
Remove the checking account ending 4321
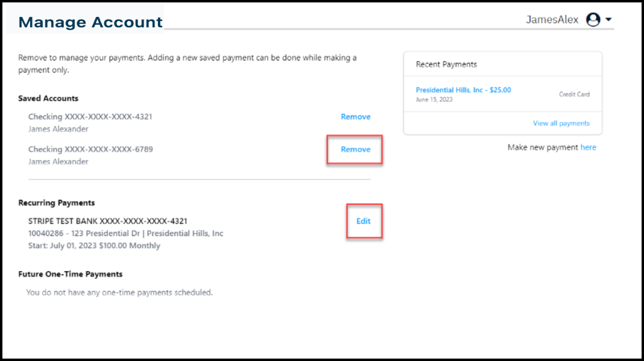(356, 117)
